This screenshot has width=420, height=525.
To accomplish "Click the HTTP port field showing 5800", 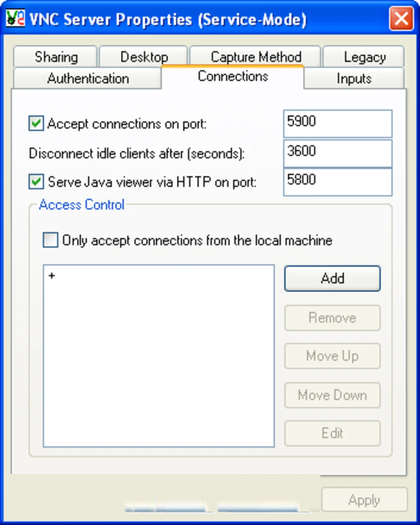I will click(338, 182).
